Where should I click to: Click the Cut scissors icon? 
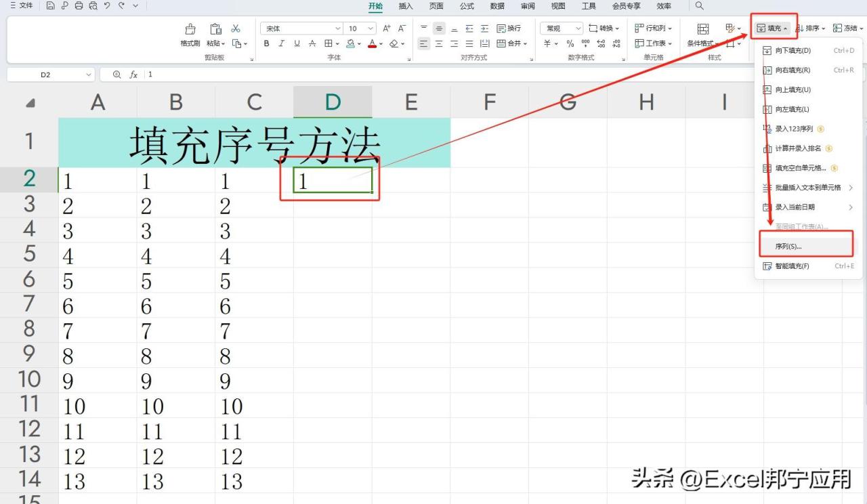[x=236, y=28]
